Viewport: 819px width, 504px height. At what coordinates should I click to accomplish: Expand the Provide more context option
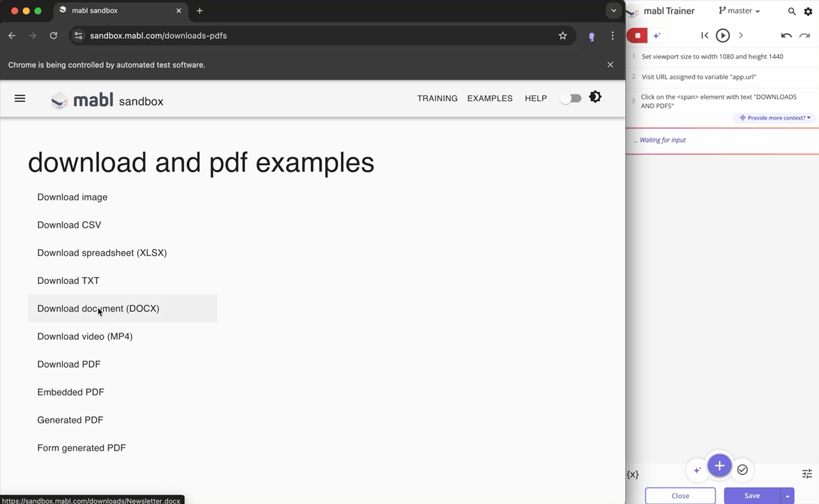[x=774, y=118]
